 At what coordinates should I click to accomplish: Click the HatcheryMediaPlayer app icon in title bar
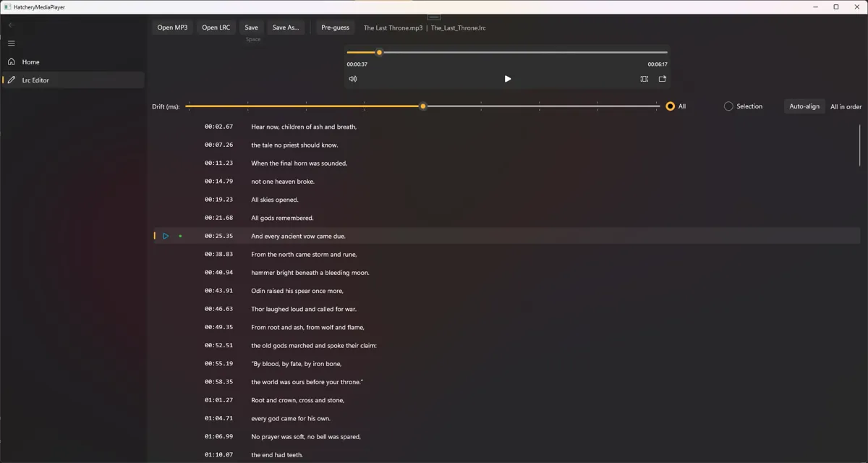tap(7, 7)
